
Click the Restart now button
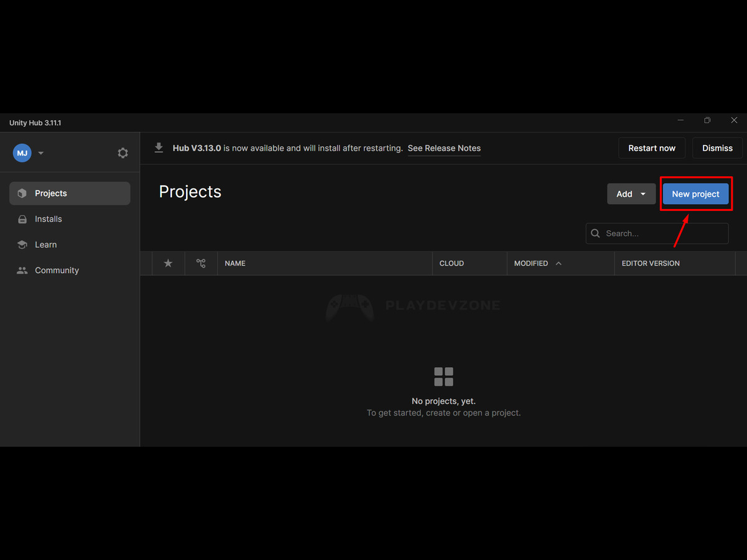tap(652, 148)
